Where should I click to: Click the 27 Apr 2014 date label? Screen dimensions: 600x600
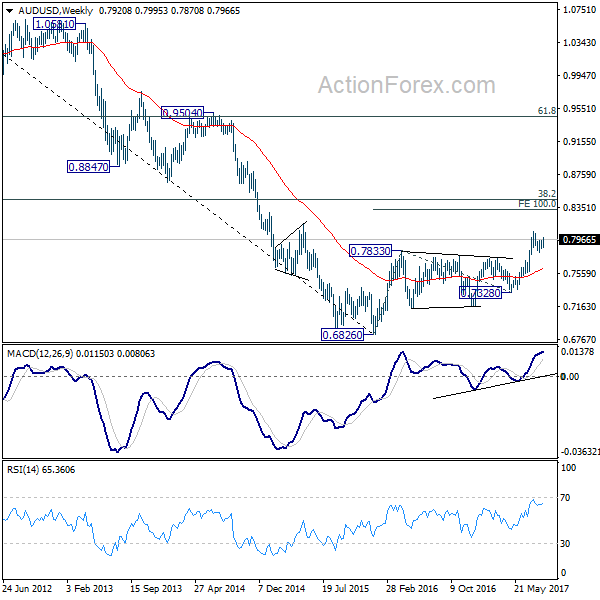220,588
